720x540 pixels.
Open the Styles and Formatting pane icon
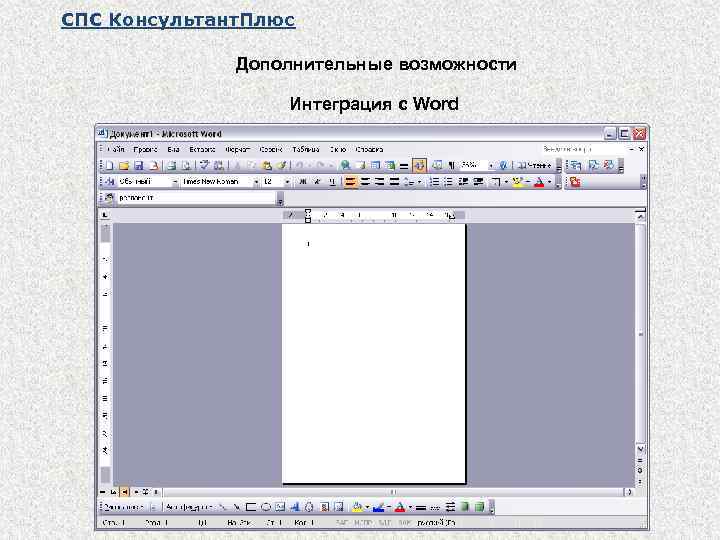point(110,182)
